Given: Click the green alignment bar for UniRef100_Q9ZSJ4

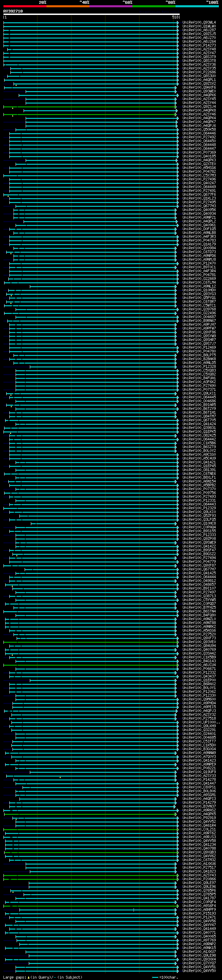Looking at the screenshot, I should [90, 107].
